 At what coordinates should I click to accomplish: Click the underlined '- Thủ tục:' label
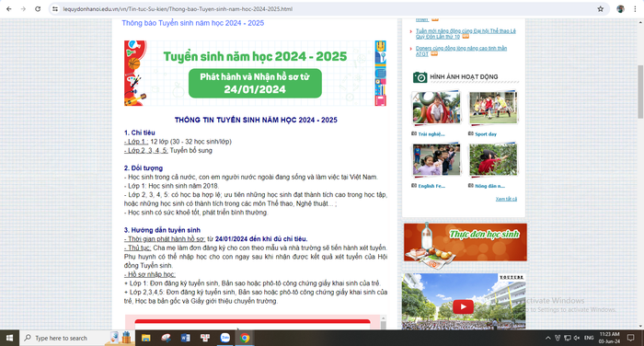pyautogui.click(x=138, y=248)
